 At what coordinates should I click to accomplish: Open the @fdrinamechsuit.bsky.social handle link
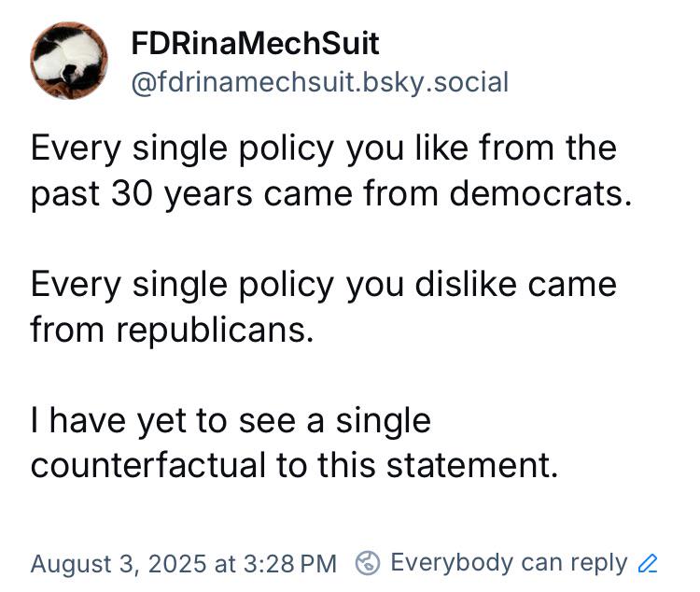[319, 82]
